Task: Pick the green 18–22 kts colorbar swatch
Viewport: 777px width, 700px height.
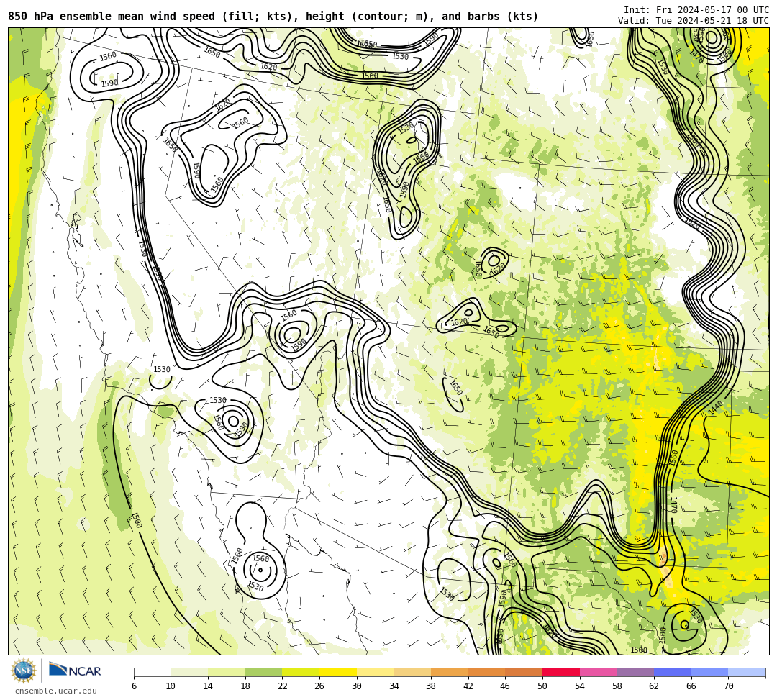Action: click(263, 672)
